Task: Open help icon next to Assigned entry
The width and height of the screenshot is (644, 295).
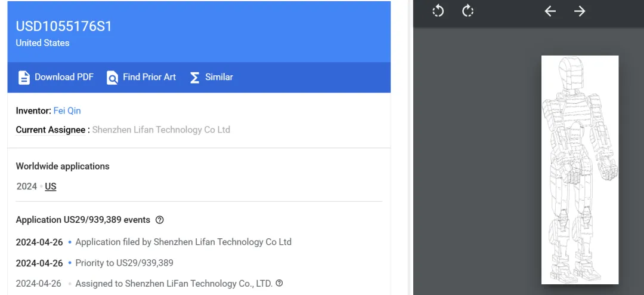Action: pyautogui.click(x=279, y=283)
